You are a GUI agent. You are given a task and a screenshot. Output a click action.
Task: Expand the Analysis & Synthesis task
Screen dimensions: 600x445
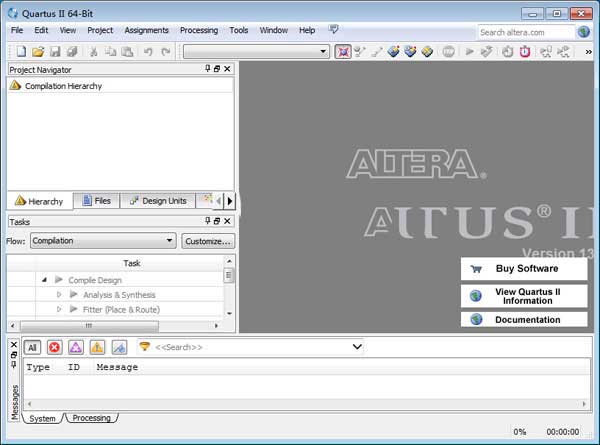tap(59, 295)
